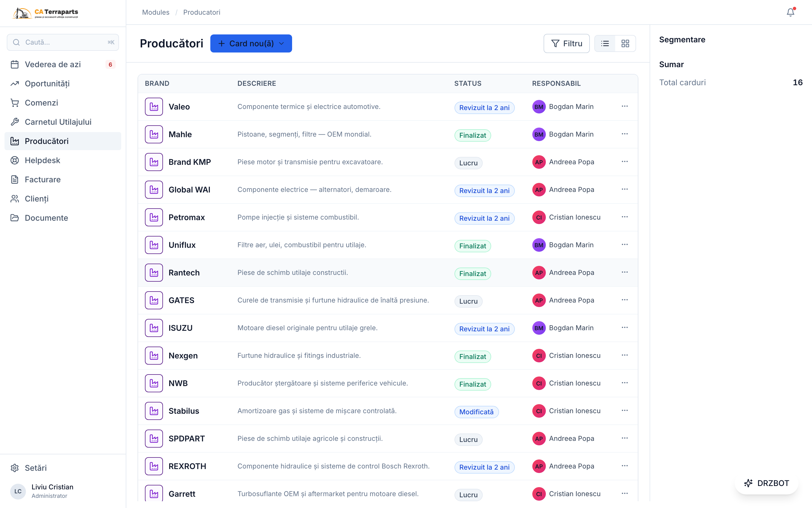The height and width of the screenshot is (508, 812).
Task: Go to Facturare
Action: coord(63,179)
